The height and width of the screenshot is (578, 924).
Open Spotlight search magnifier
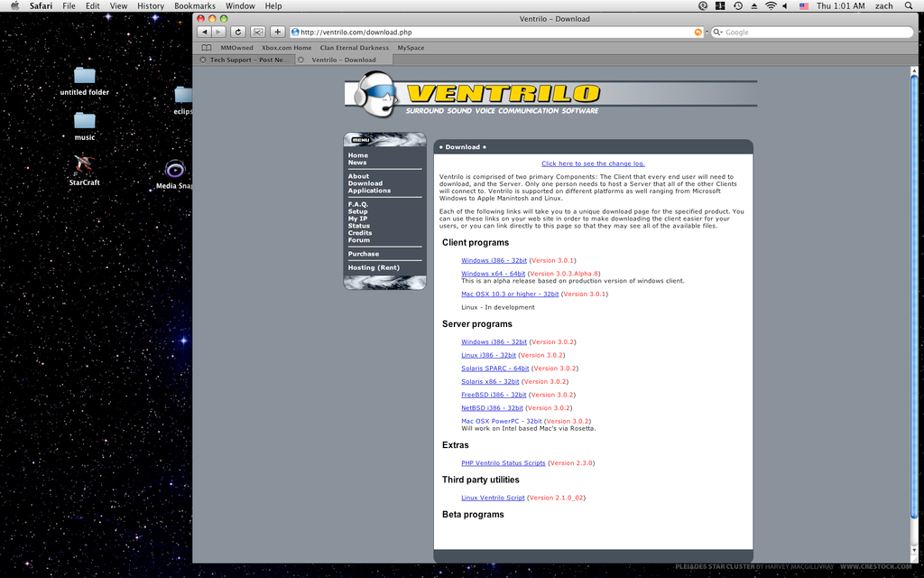click(x=909, y=6)
